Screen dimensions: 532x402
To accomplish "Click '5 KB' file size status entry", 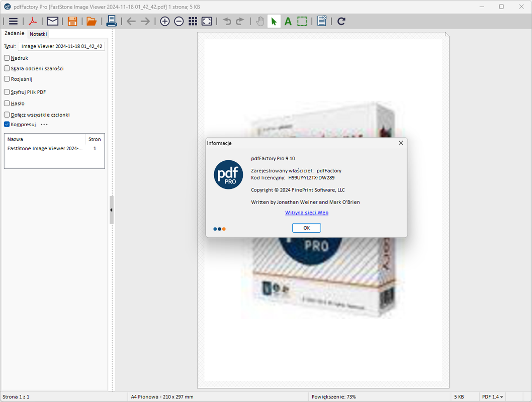I will pos(459,396).
